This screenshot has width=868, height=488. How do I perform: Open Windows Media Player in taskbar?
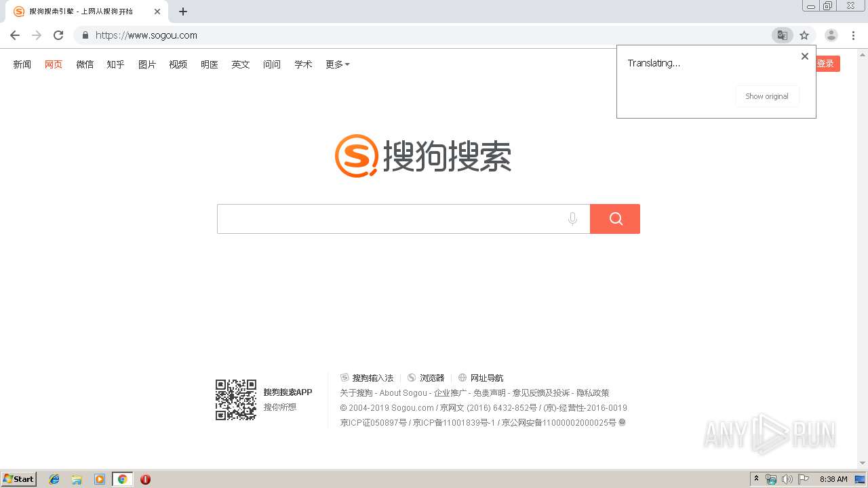click(100, 479)
